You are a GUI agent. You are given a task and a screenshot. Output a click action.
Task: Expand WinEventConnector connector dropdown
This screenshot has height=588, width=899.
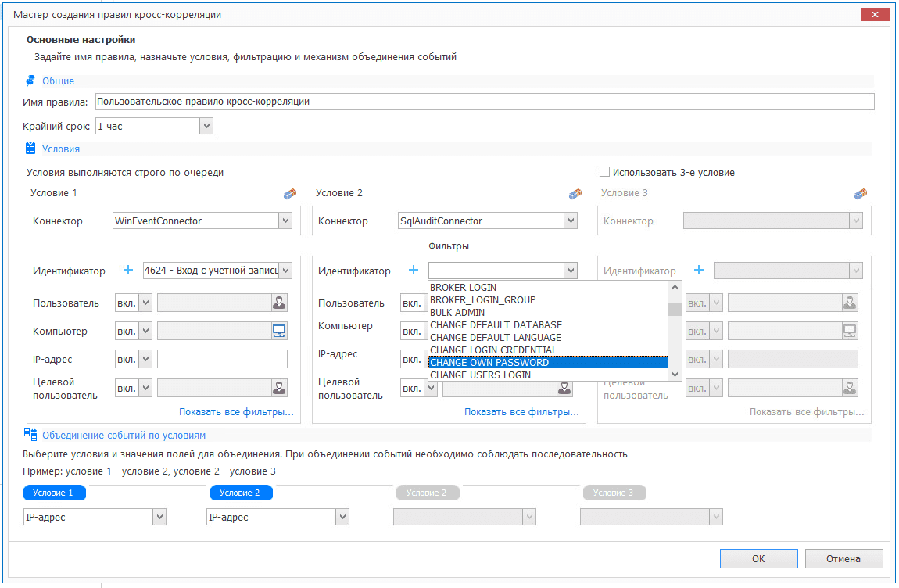click(285, 221)
